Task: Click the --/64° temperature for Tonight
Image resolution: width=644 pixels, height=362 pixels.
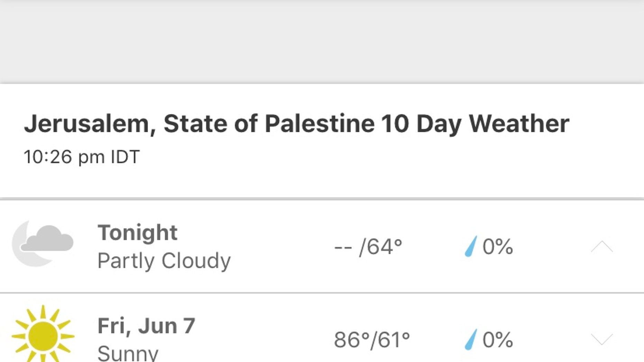Action: pos(368,247)
